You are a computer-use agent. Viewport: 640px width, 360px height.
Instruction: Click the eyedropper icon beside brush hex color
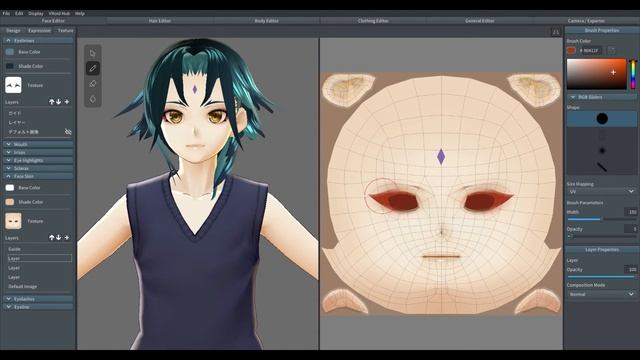tap(611, 50)
